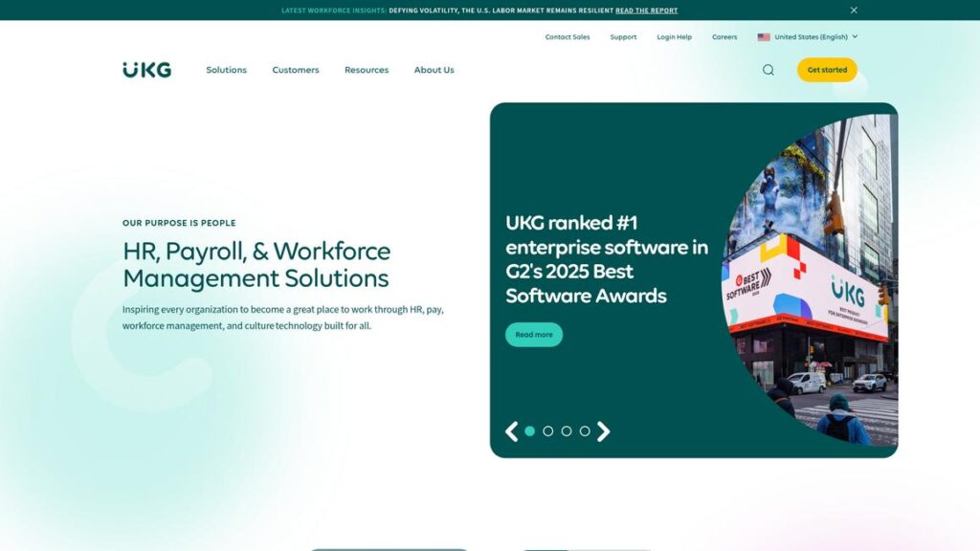Follow the Read the Report link
This screenshot has width=980, height=551.
tap(646, 11)
